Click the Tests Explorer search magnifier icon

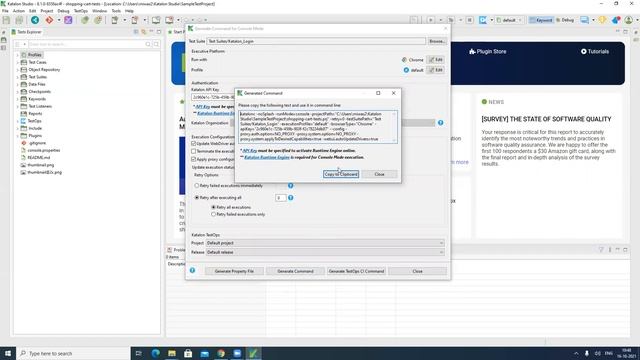[x=148, y=44]
